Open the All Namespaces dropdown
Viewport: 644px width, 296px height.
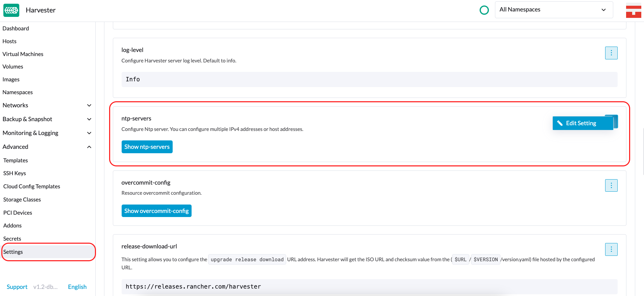click(x=553, y=10)
